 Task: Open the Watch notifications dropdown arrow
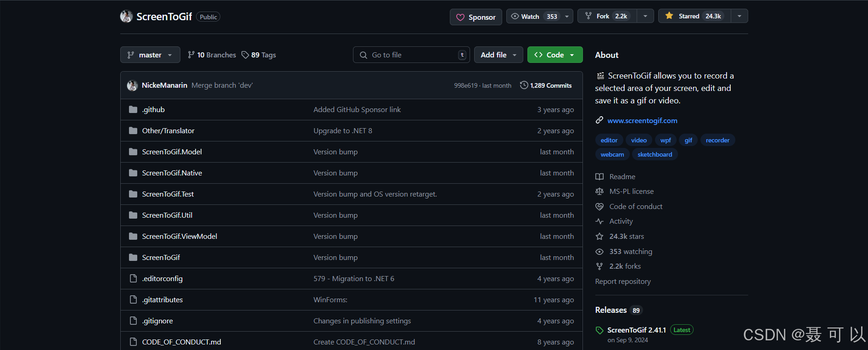567,17
